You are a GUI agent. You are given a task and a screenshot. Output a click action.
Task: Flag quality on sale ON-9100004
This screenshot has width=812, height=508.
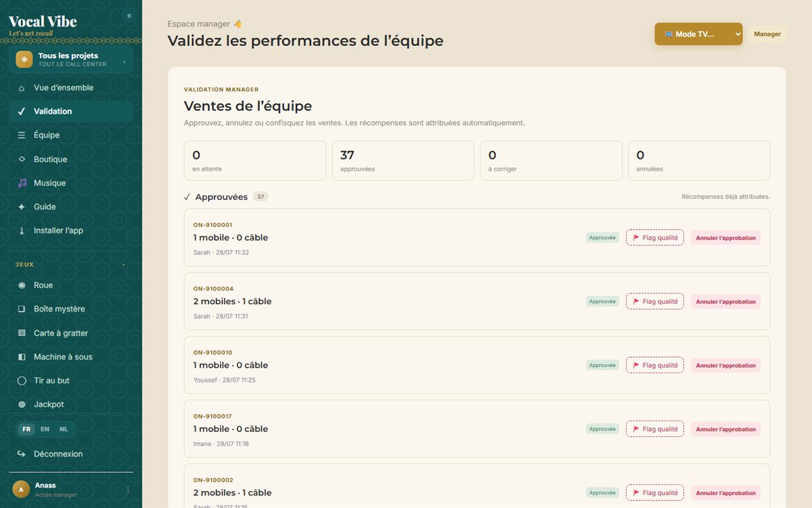click(655, 301)
